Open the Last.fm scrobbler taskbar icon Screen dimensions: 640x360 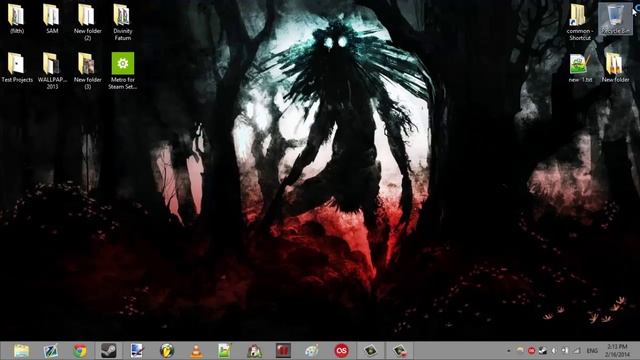tap(341, 351)
